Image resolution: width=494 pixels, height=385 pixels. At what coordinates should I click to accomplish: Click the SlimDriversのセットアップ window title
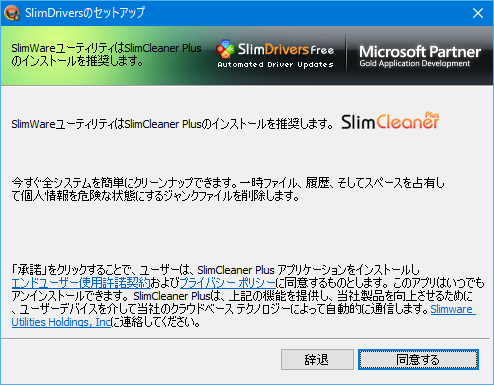[x=85, y=13]
